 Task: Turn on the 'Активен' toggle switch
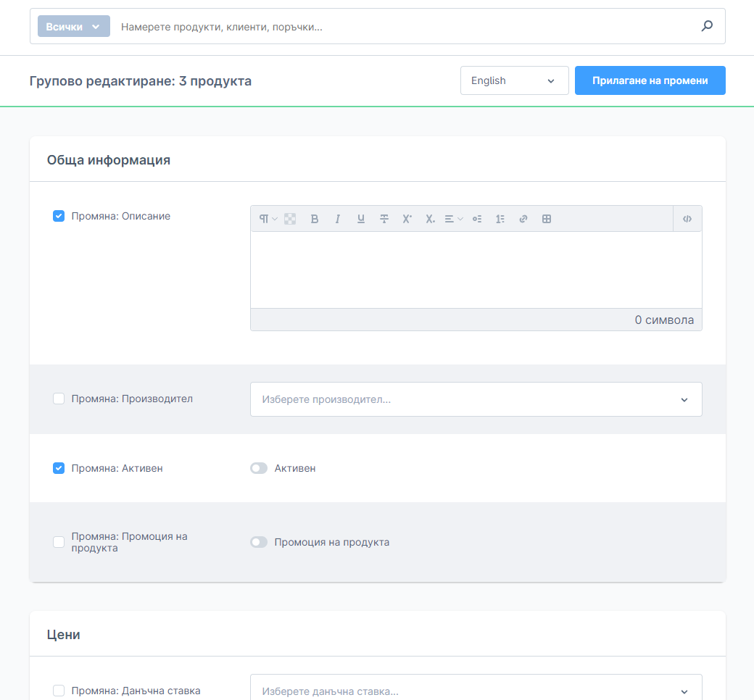pyautogui.click(x=259, y=468)
